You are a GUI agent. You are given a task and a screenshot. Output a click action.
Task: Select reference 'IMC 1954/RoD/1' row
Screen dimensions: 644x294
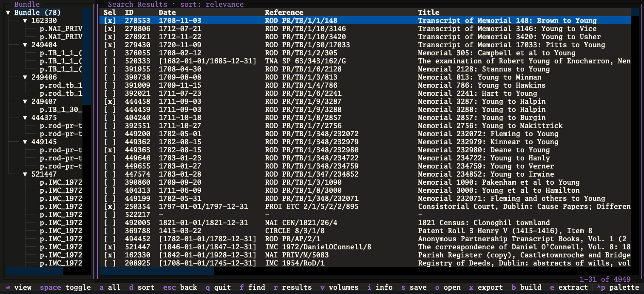point(365,263)
